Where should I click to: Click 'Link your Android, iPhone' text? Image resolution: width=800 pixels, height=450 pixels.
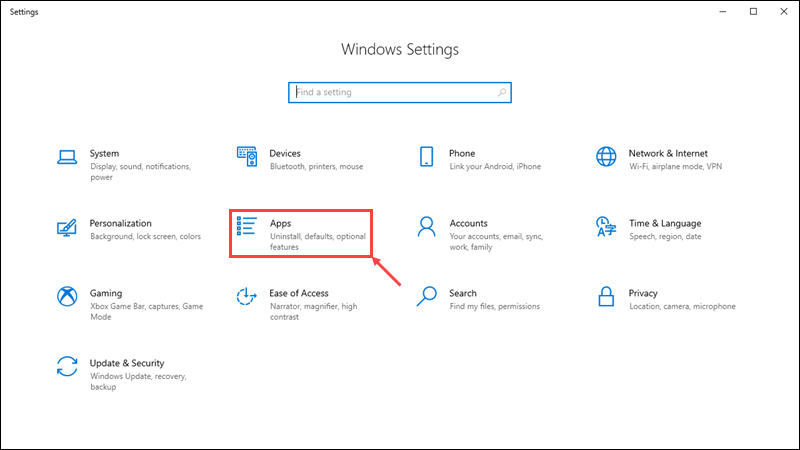click(495, 167)
